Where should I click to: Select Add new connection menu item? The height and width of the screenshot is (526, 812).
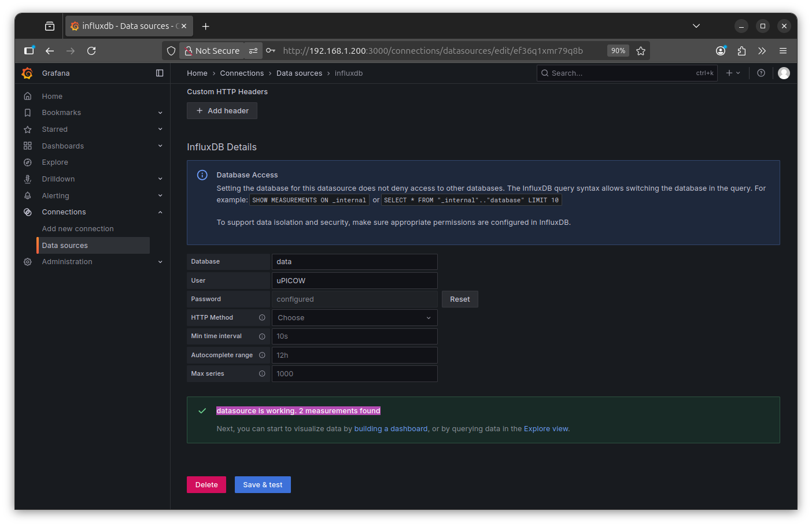click(77, 229)
